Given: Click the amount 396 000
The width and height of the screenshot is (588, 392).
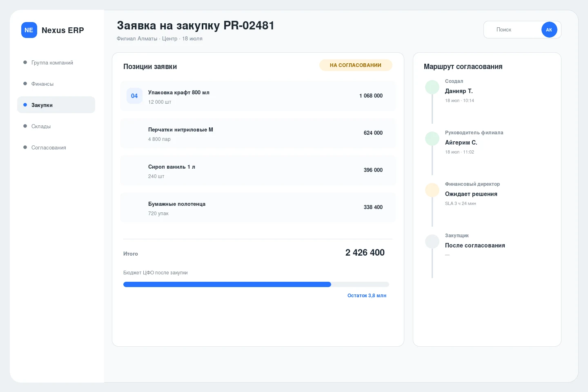Looking at the screenshot, I should pyautogui.click(x=373, y=170).
